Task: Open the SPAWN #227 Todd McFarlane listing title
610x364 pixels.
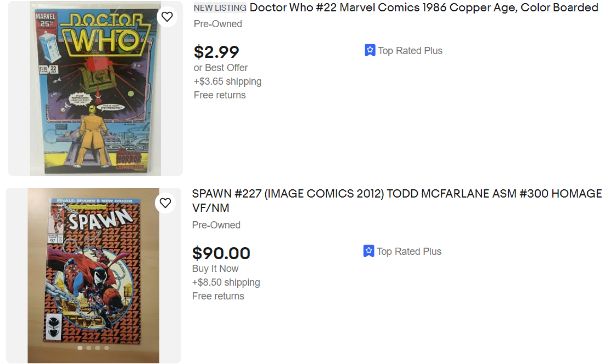Action: pos(397,201)
